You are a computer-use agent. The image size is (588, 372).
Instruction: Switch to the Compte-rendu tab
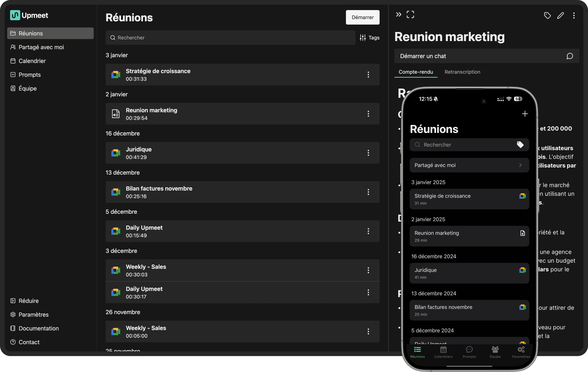[x=416, y=72]
